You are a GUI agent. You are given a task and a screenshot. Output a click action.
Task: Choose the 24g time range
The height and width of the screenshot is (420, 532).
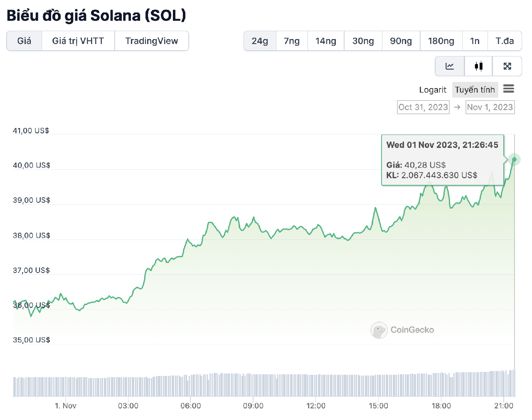[x=260, y=41]
